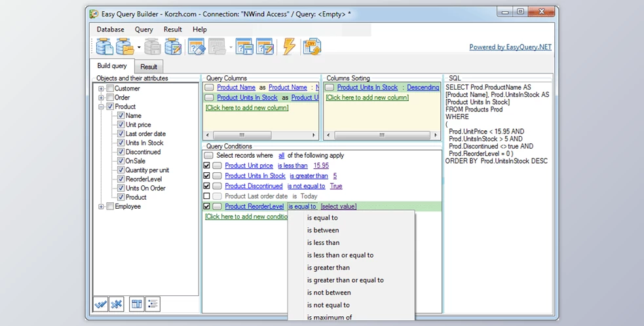This screenshot has width=644, height=326.
Task: Open dropdown arrow next to open database
Action: coord(139,47)
